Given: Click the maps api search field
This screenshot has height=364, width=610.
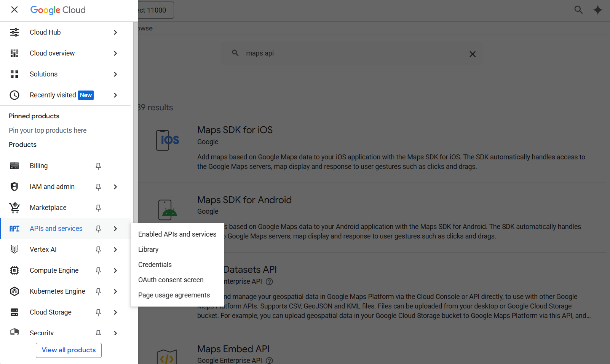Looking at the screenshot, I should coord(352,53).
